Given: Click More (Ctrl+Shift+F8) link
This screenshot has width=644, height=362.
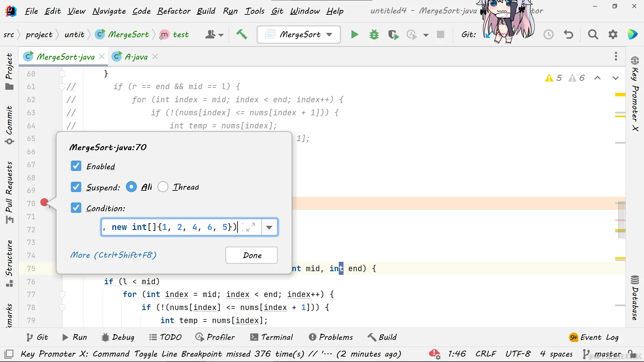Looking at the screenshot, I should [x=113, y=255].
